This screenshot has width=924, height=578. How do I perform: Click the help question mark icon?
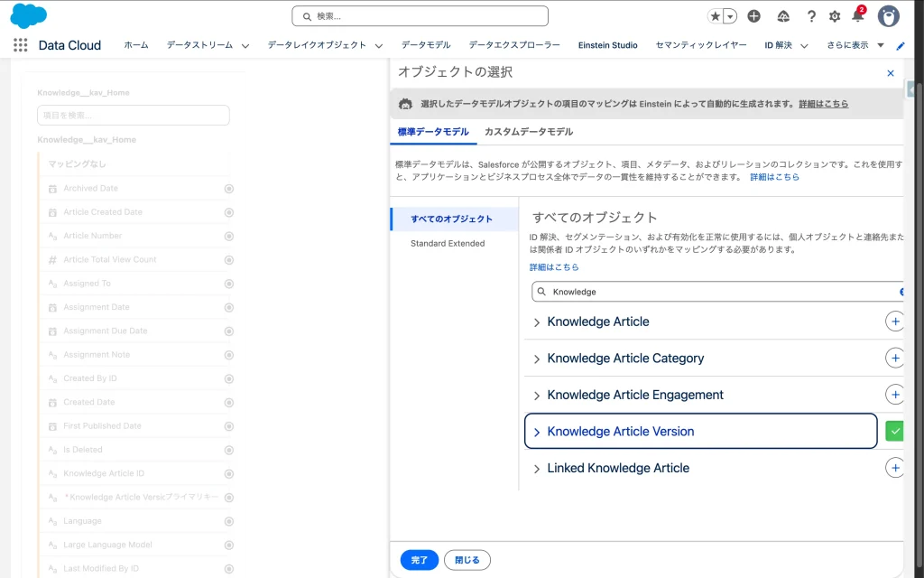[x=811, y=16]
